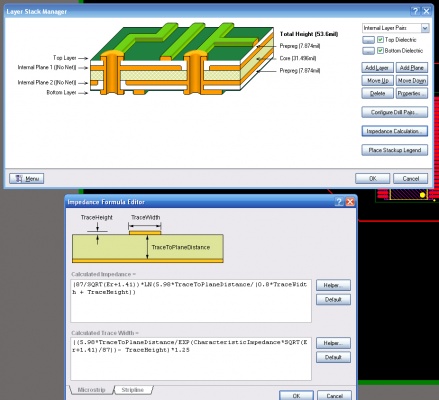Restore Default Calculated Trace Width formula

pyautogui.click(x=333, y=357)
